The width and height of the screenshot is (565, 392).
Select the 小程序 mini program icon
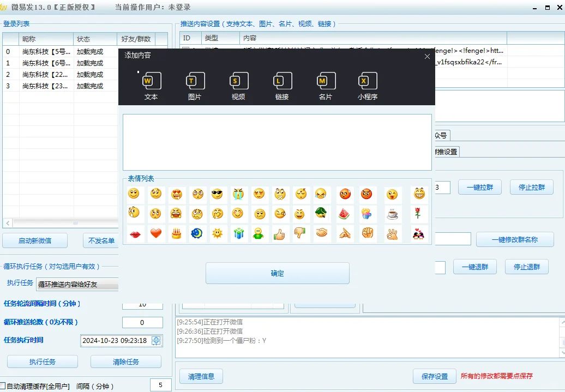tap(368, 86)
